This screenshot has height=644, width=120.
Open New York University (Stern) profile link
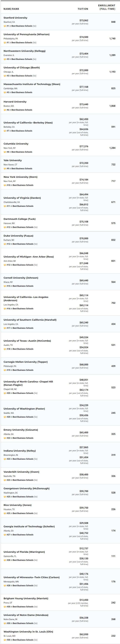point(20,177)
